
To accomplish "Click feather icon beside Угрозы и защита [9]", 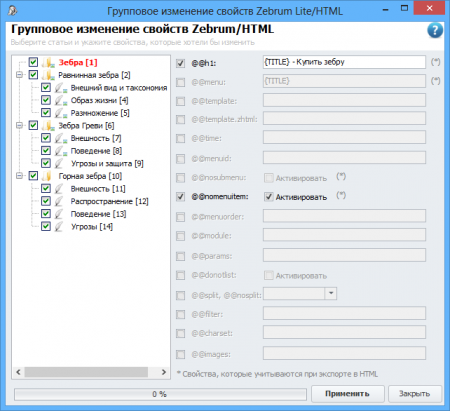I will [x=59, y=163].
